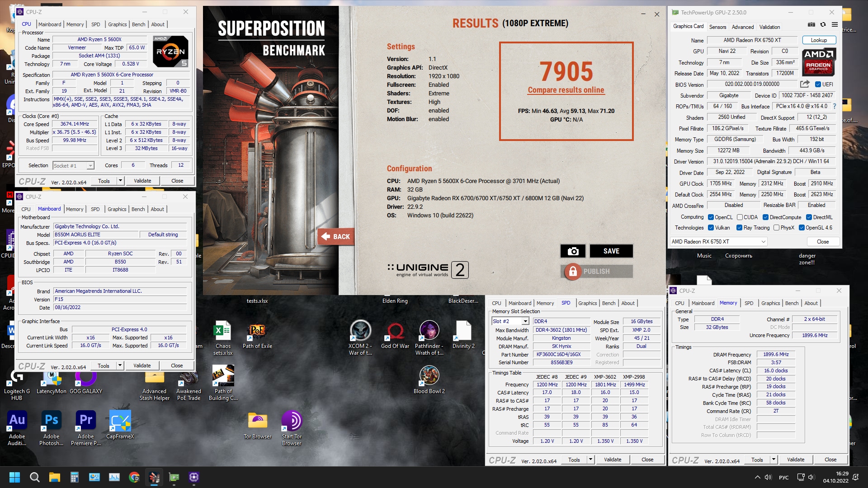Click the screenshot camera icon in Superposition results
The width and height of the screenshot is (868, 488).
573,251
